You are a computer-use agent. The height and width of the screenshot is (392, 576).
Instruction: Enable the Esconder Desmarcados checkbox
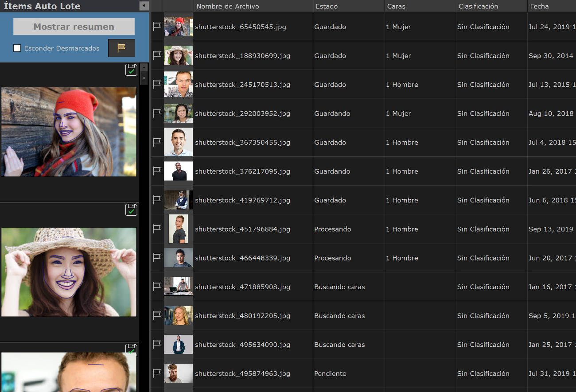[17, 48]
